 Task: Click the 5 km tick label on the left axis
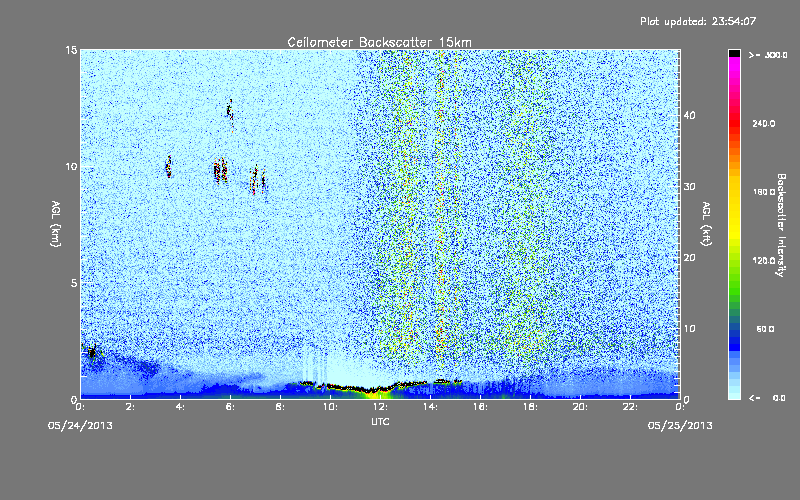point(74,283)
